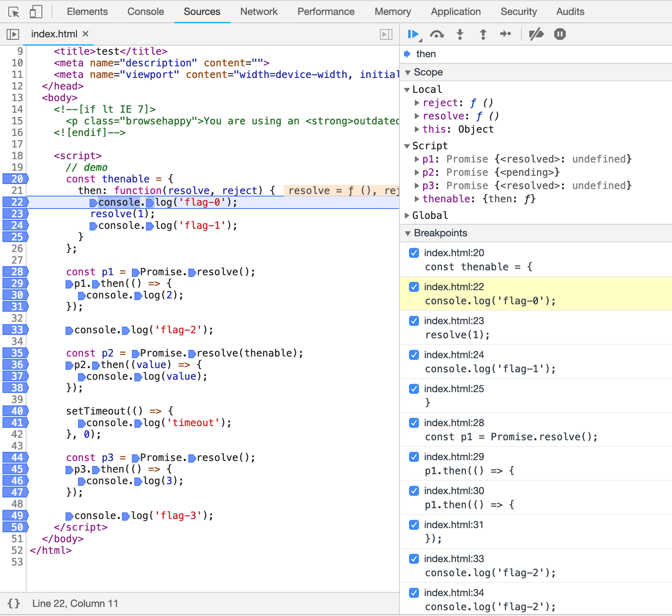
Task: Click inline marker before p2 on line 36
Action: [70, 365]
